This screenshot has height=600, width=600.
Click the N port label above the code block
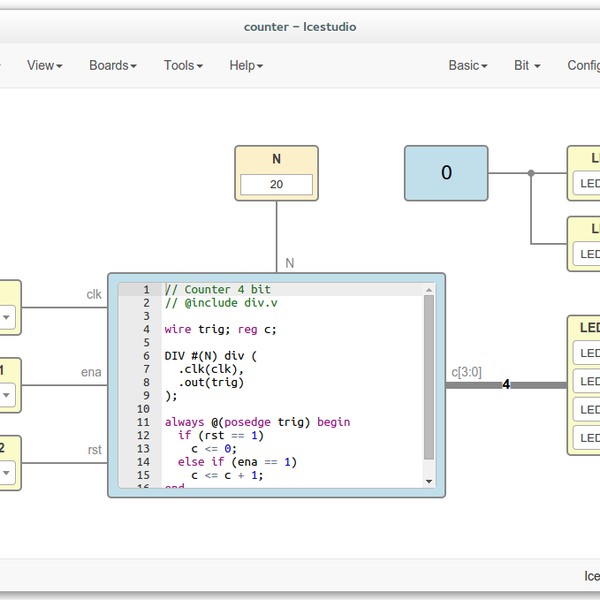[x=289, y=263]
